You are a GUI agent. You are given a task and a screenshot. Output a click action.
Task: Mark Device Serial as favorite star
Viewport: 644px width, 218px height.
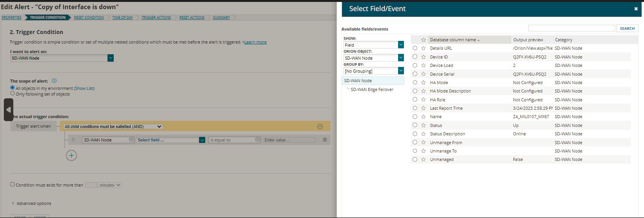423,74
